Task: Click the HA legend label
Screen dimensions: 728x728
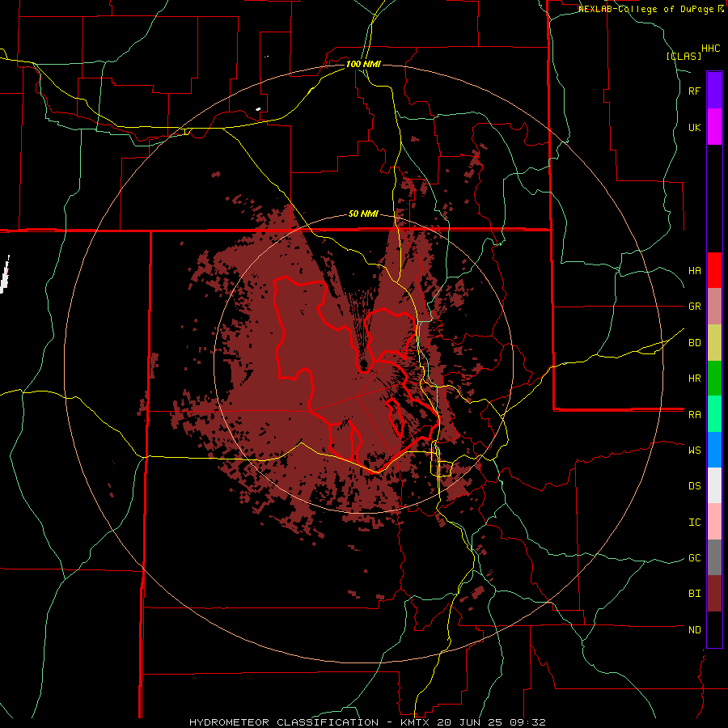Action: 694,271
